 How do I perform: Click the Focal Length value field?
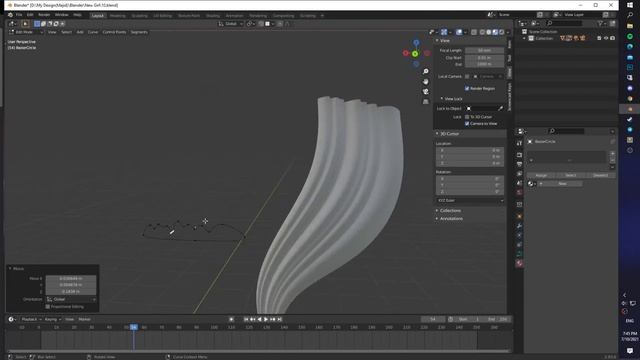pos(484,51)
